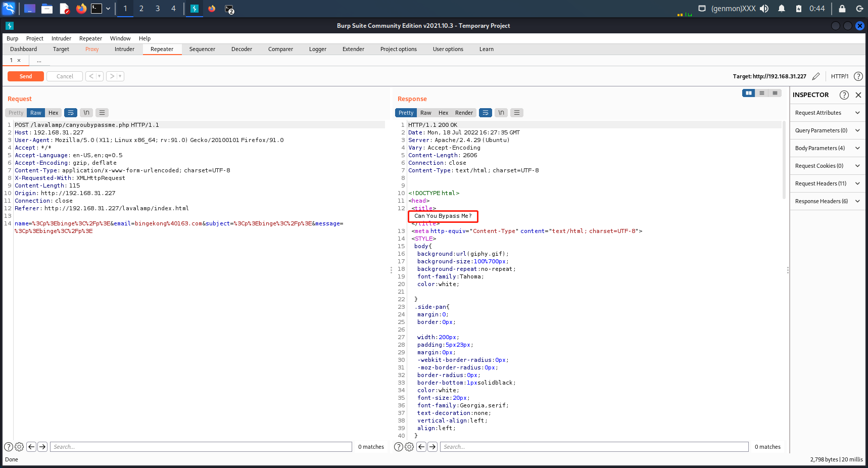
Task: Open the file manager from the taskbar
Action: coord(47,9)
